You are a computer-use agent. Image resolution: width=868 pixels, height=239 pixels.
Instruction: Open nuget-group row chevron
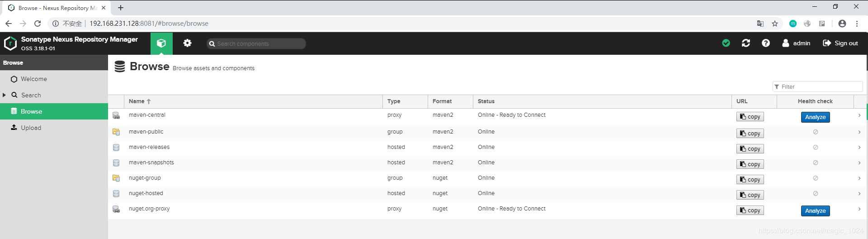tap(859, 178)
